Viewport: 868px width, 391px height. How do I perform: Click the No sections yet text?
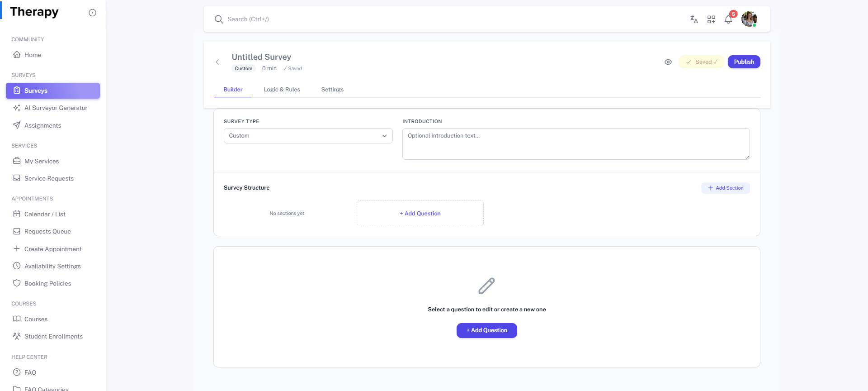point(287,213)
